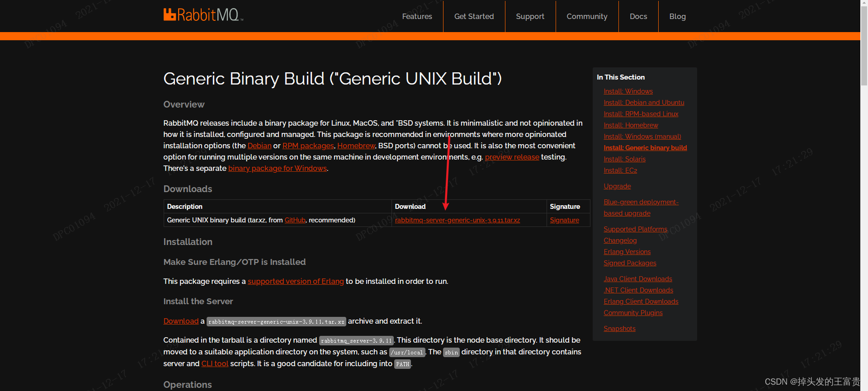Open Install: Homebrew in the sidebar

(631, 125)
